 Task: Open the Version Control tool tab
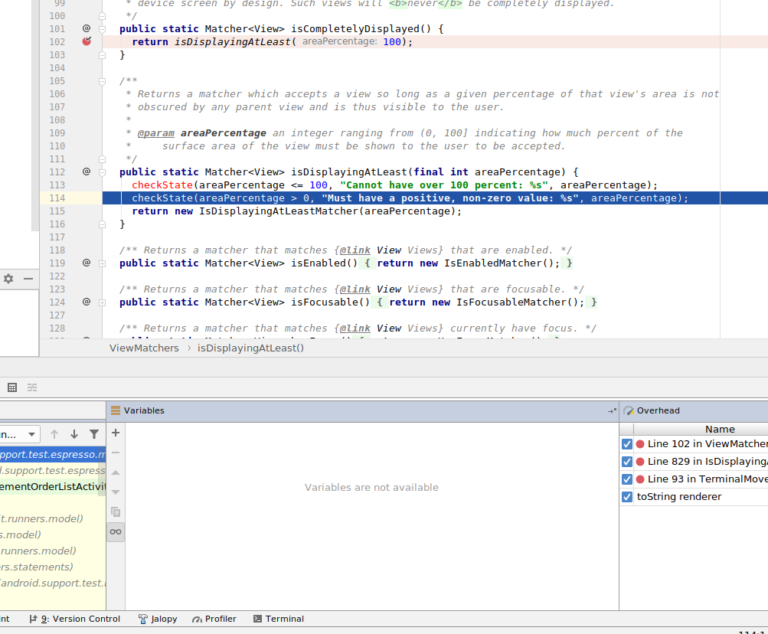74,619
